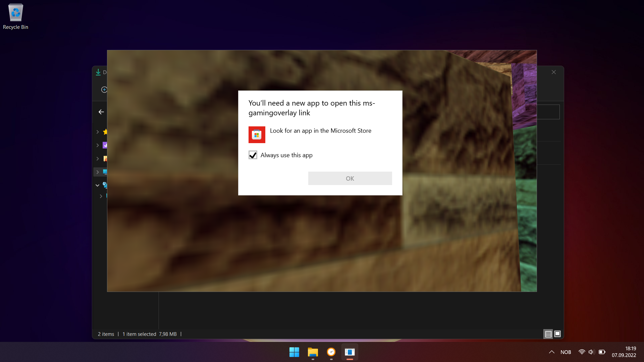Select the Quick access star icon
This screenshot has width=644, height=362.
[105, 132]
